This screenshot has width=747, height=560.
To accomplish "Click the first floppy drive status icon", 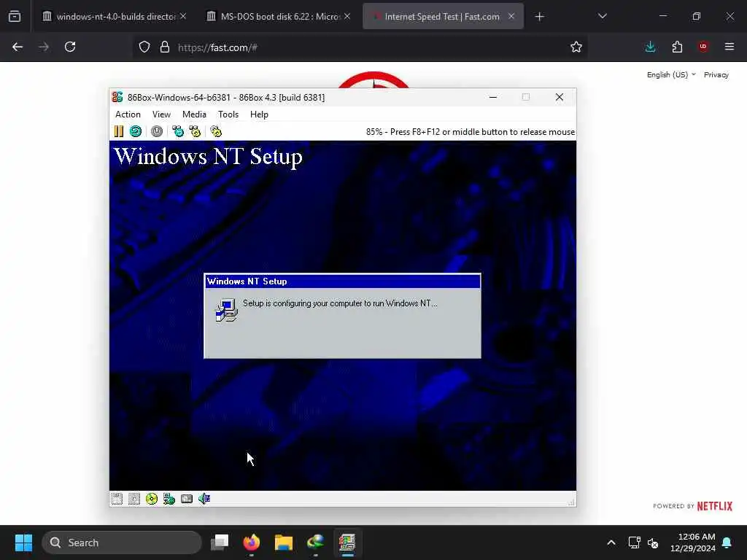I will [x=117, y=499].
